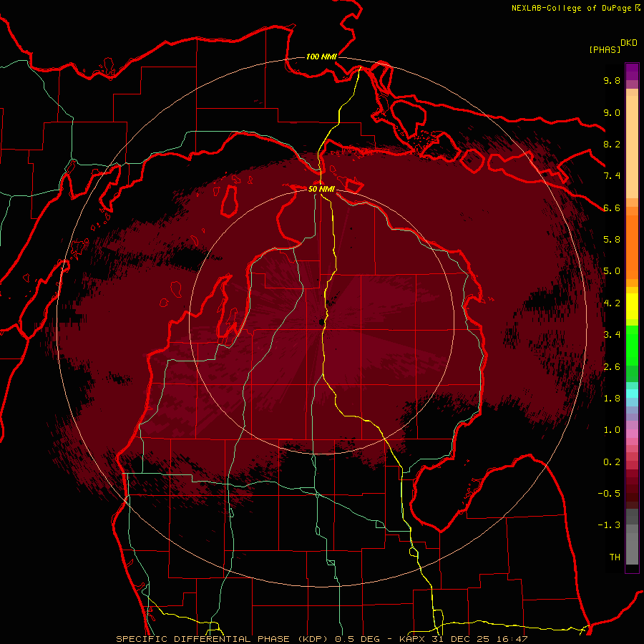Click the 7.4 value on the color scale

point(612,176)
